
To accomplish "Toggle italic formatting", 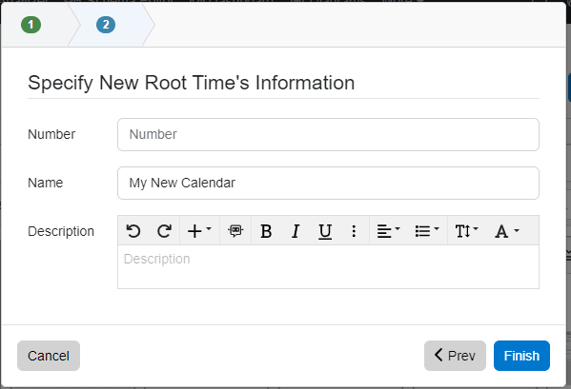I will coord(295,231).
